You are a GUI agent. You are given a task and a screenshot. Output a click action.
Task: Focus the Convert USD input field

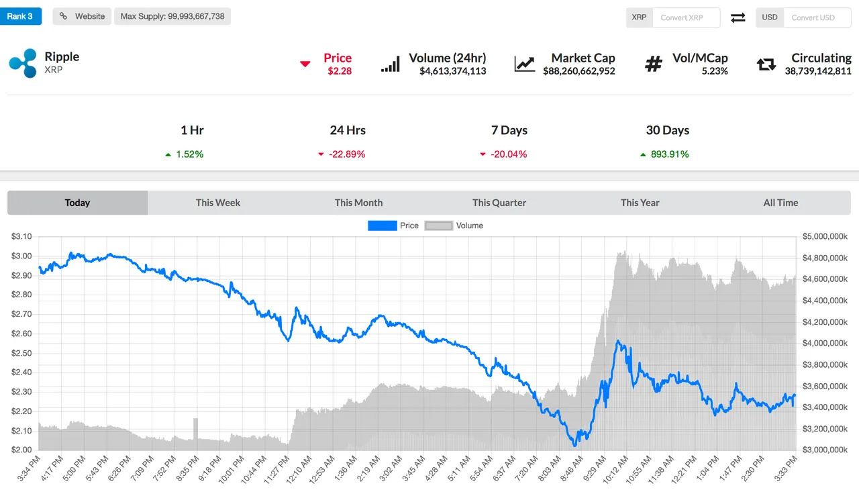(817, 17)
